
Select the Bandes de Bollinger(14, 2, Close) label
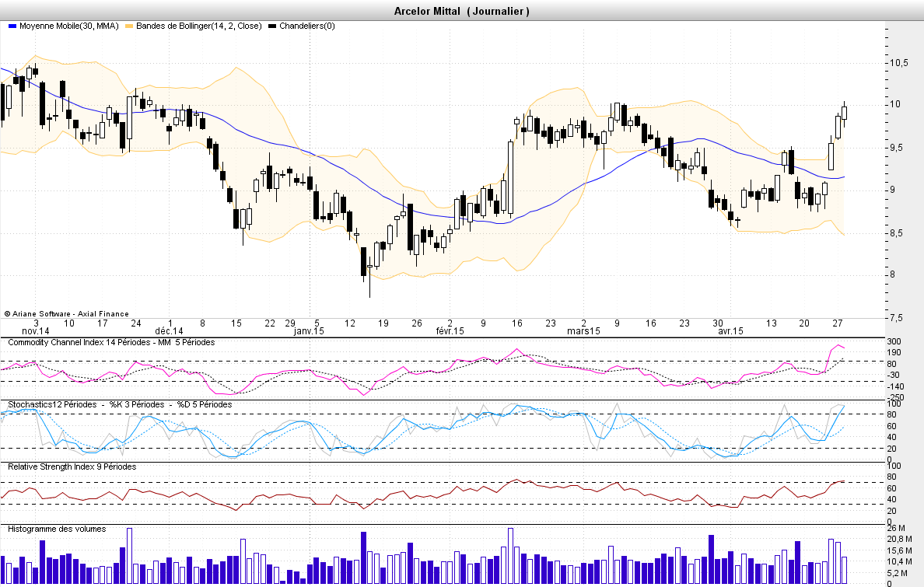click(198, 26)
